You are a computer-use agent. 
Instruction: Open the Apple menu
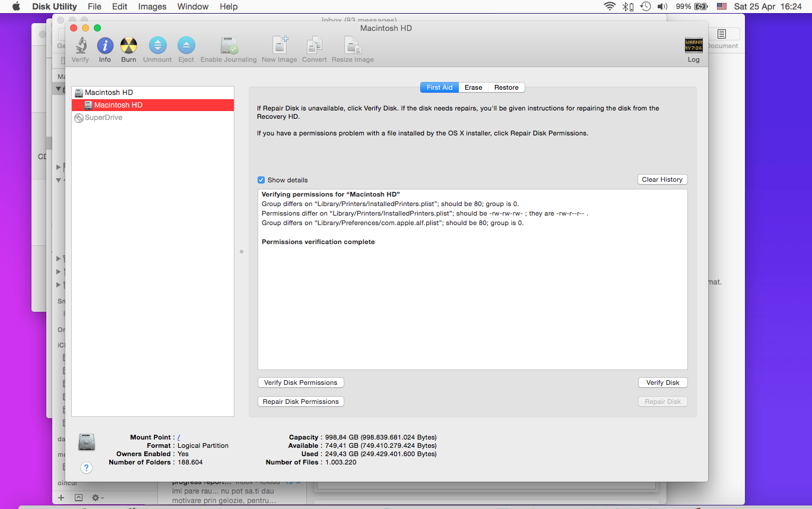[x=16, y=7]
